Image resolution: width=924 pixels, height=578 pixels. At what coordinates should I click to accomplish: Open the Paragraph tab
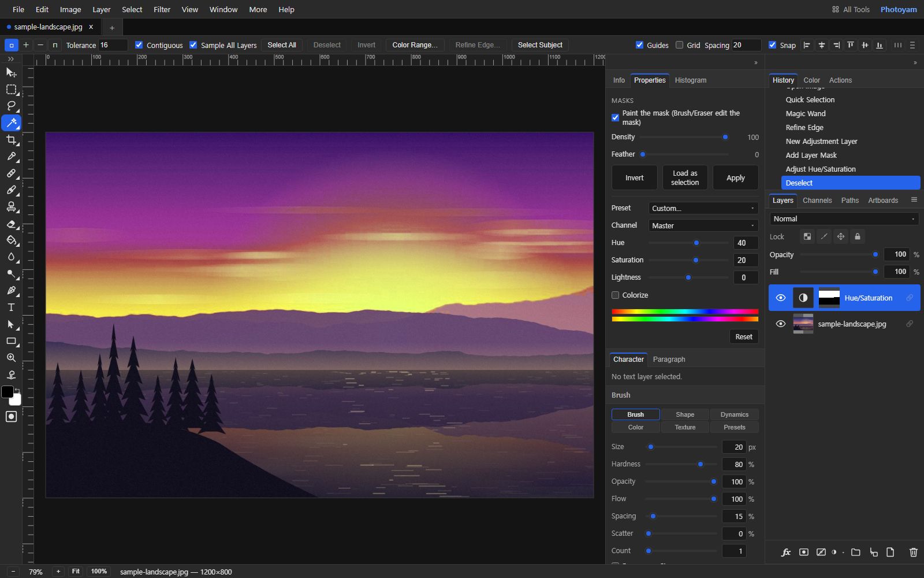pyautogui.click(x=669, y=360)
